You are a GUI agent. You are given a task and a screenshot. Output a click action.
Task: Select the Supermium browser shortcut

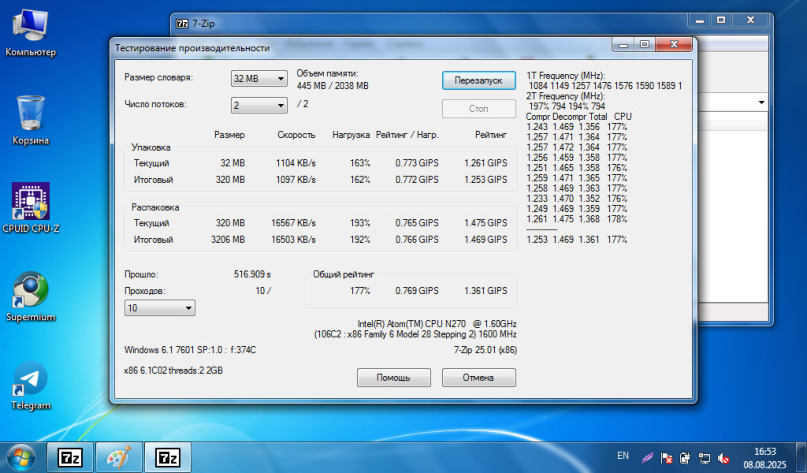tap(30, 292)
